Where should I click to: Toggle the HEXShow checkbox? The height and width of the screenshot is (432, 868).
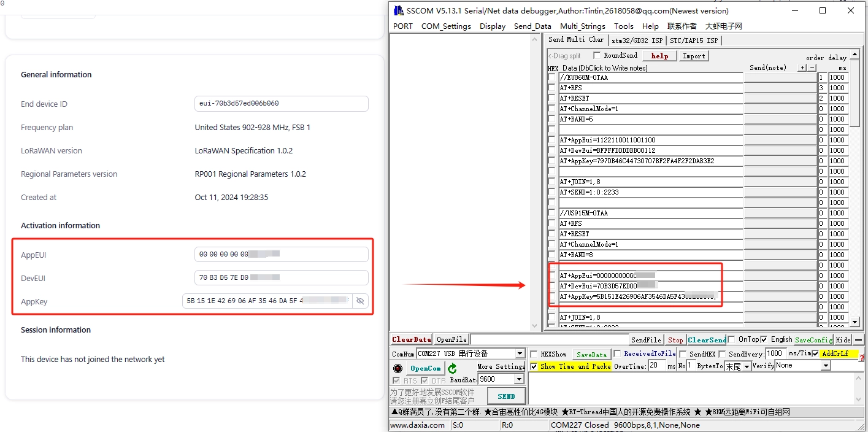tap(534, 354)
